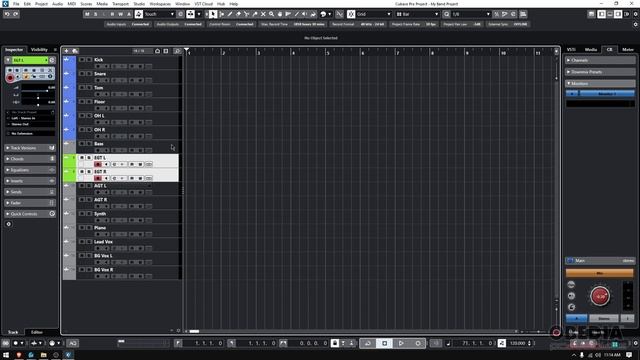This screenshot has width=640, height=360.
Task: Toggle the transport Cycle loop button
Action: coord(368,343)
